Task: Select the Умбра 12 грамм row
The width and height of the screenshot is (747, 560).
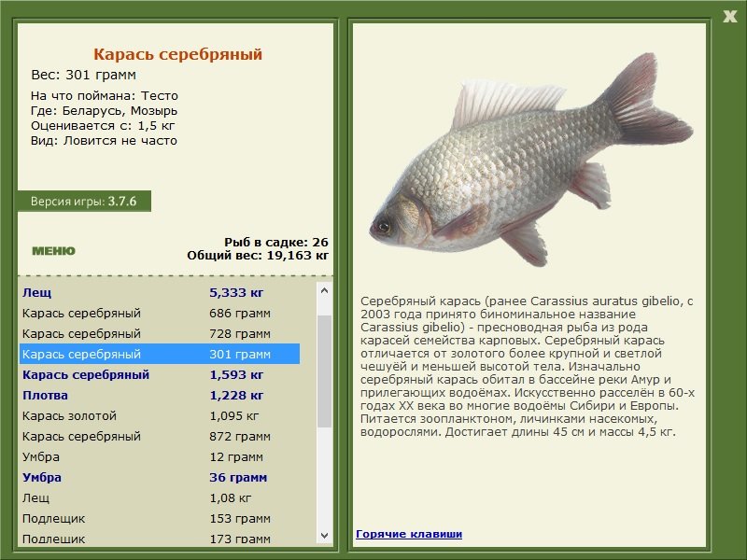Action: [160, 456]
